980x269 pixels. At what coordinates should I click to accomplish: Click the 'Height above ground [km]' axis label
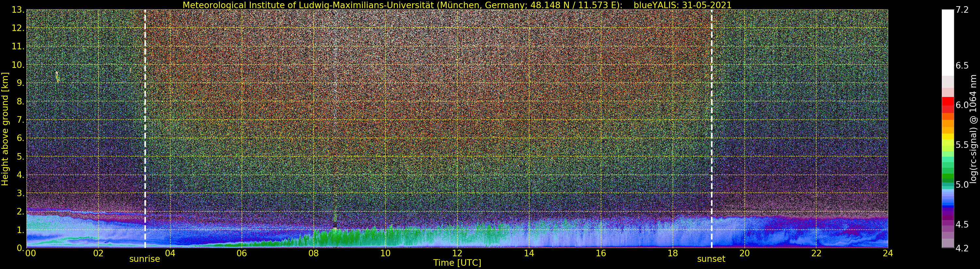coord(5,129)
